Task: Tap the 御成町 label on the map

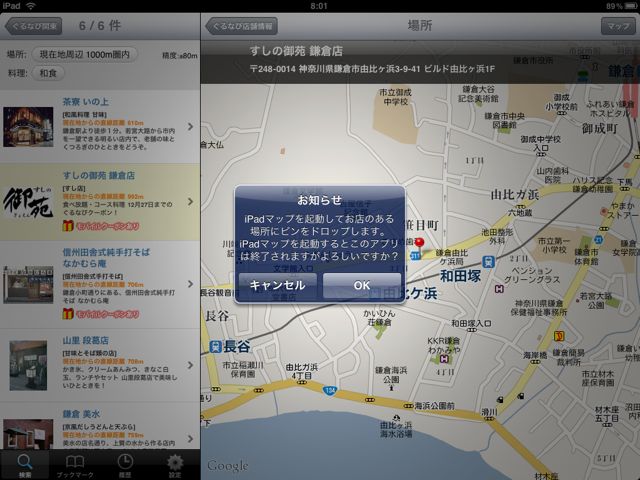Action: click(x=600, y=129)
